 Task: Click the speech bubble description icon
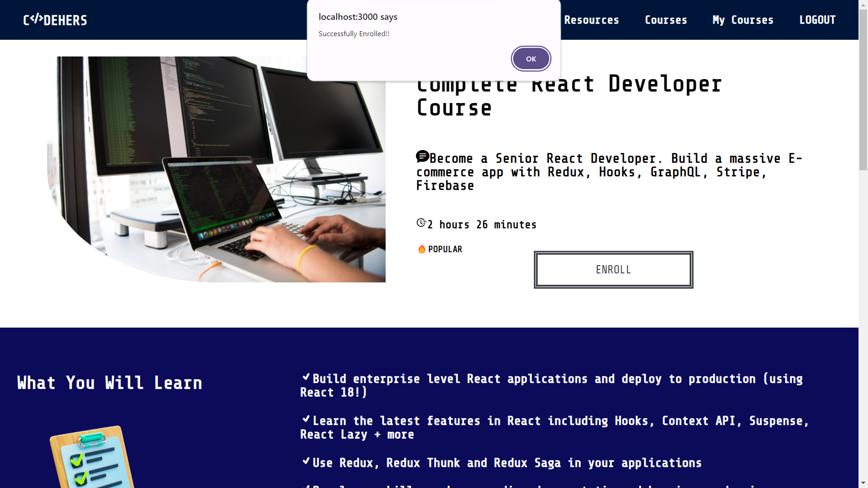click(x=422, y=156)
